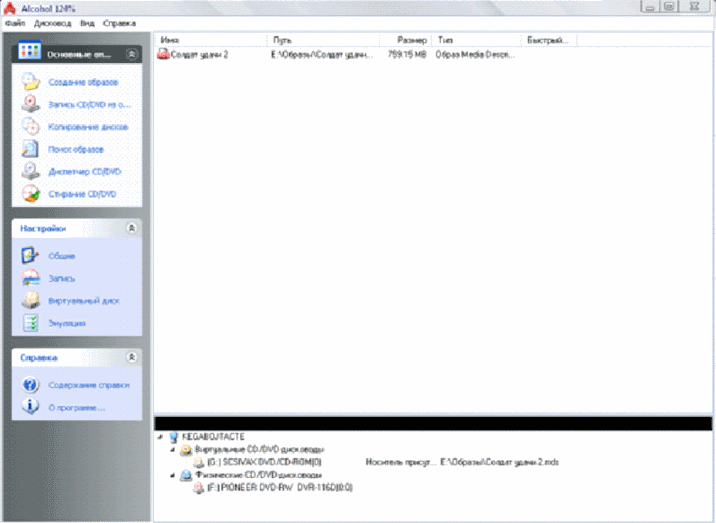Click the Основные операции panel header icon
716x523 pixels.
click(30, 51)
